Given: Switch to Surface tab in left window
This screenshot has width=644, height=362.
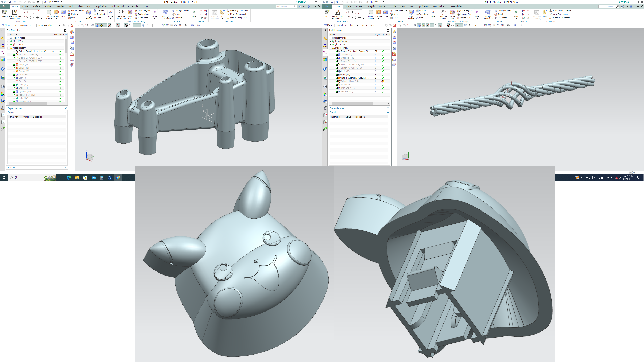Looking at the screenshot, I should pyautogui.click(x=36, y=6).
